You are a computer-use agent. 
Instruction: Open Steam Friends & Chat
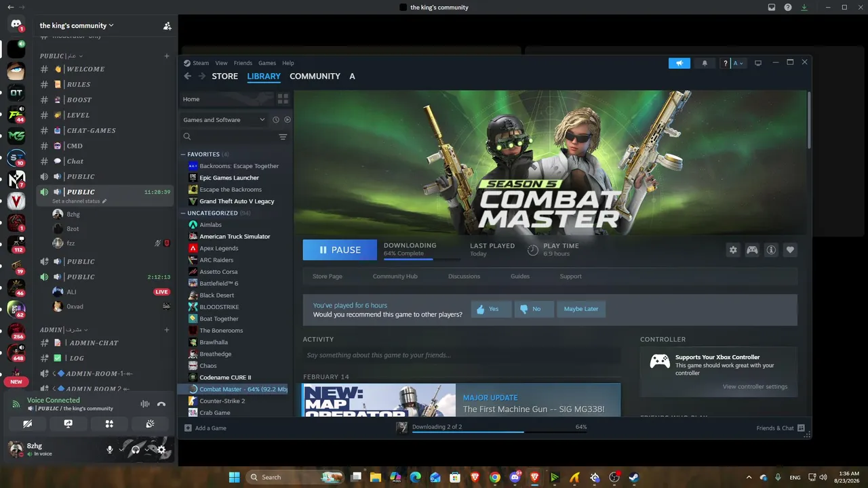point(781,428)
